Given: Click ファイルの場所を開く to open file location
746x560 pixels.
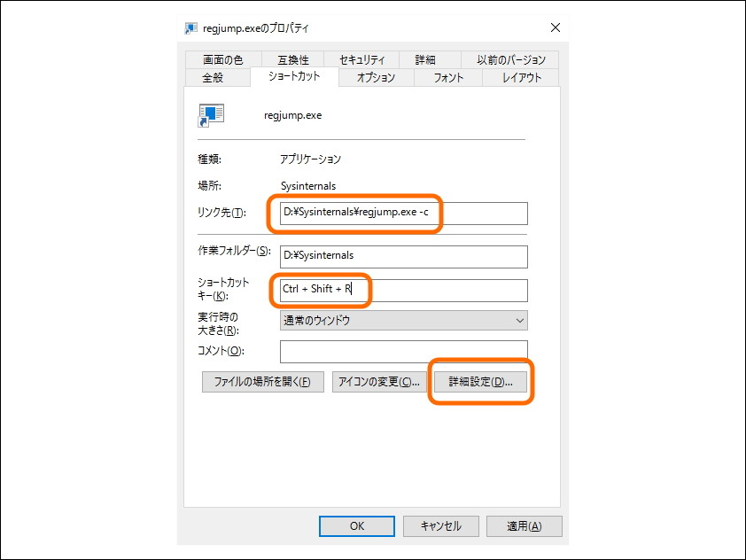Looking at the screenshot, I should [x=262, y=381].
